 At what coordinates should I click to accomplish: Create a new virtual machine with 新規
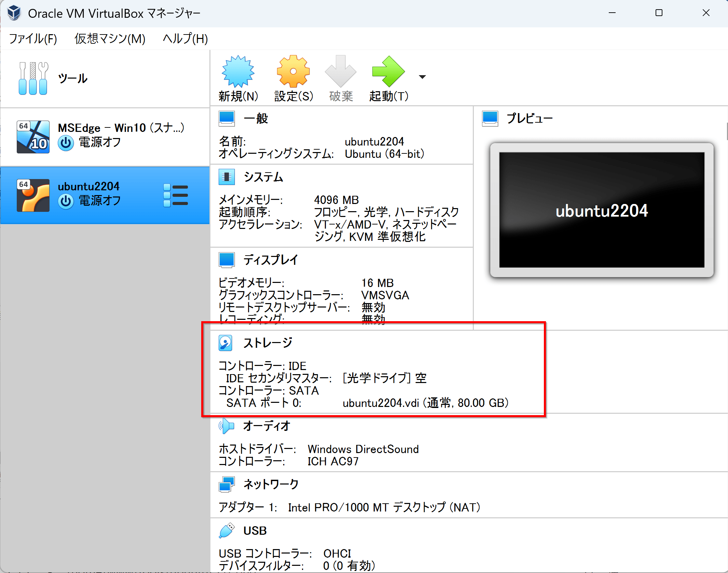237,72
